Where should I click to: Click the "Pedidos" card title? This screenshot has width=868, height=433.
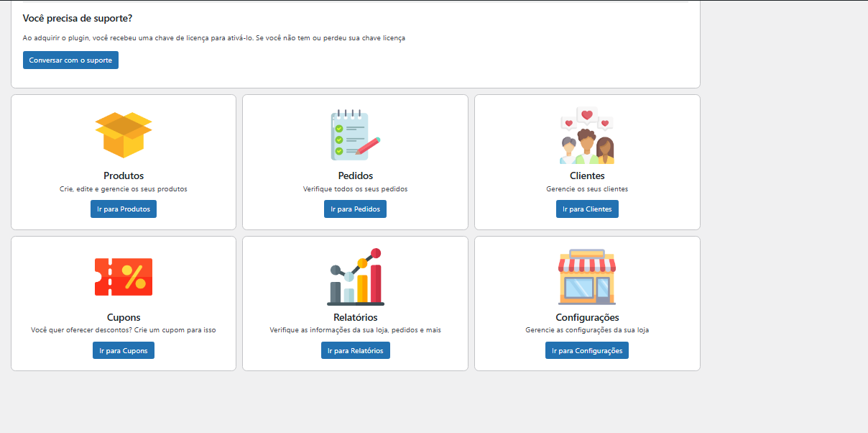click(355, 176)
